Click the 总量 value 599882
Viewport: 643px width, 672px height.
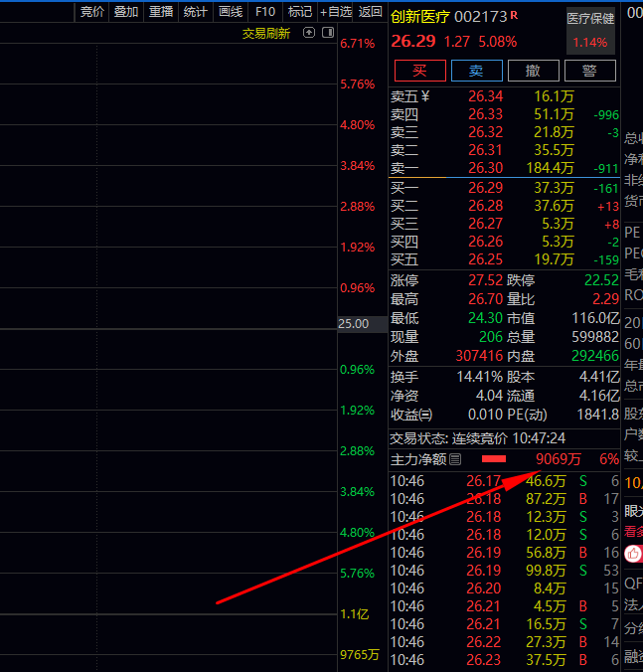point(595,337)
